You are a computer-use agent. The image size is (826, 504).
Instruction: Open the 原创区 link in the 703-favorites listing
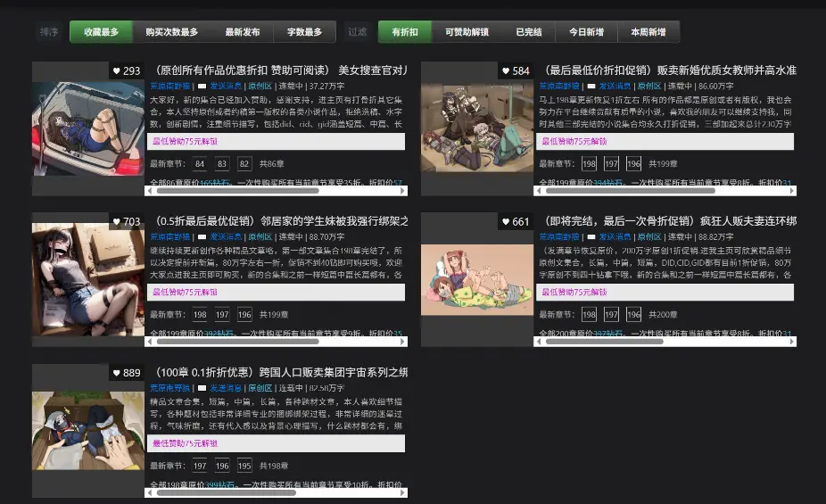coord(260,237)
